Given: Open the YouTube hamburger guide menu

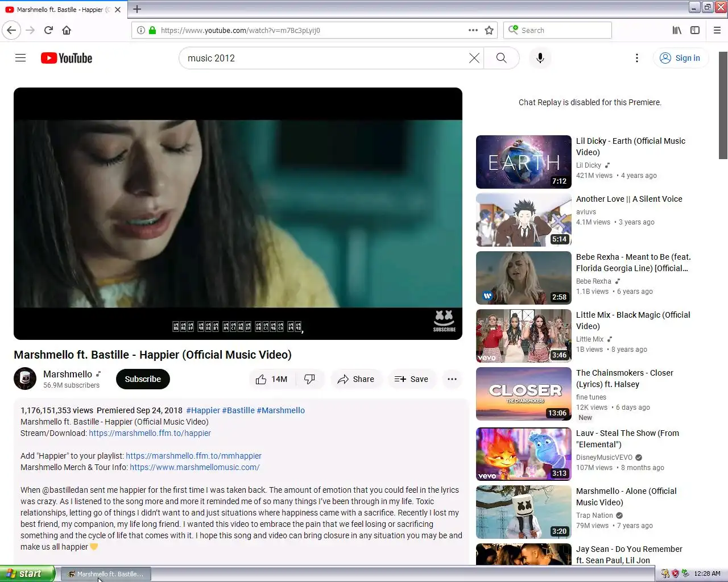Looking at the screenshot, I should click(x=20, y=58).
